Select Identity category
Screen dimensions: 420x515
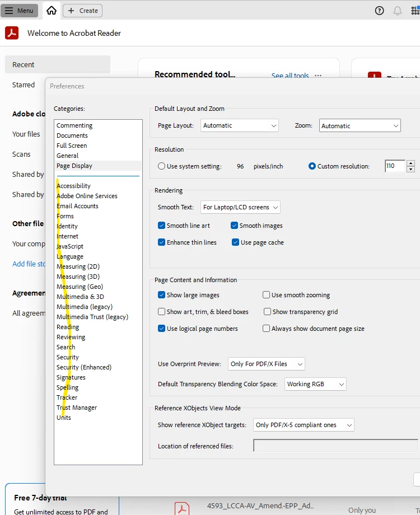[67, 226]
